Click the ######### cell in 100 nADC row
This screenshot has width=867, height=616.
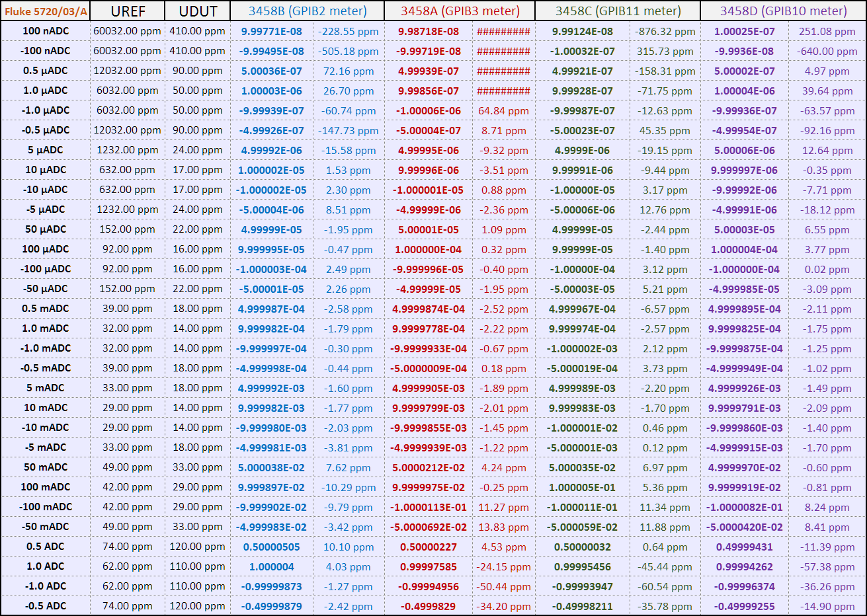coord(504,31)
